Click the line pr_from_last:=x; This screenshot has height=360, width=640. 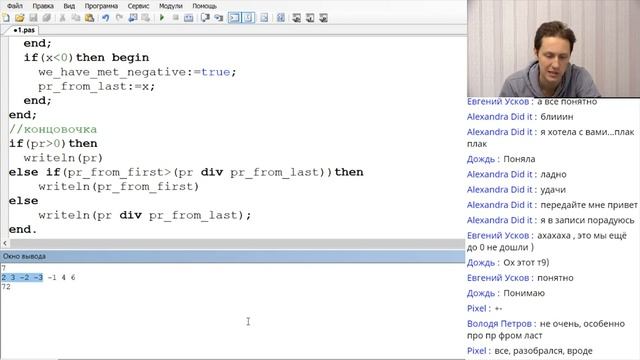pos(97,87)
